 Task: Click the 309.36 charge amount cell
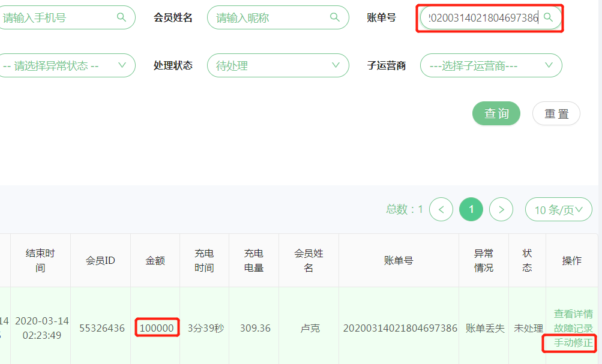(x=255, y=329)
